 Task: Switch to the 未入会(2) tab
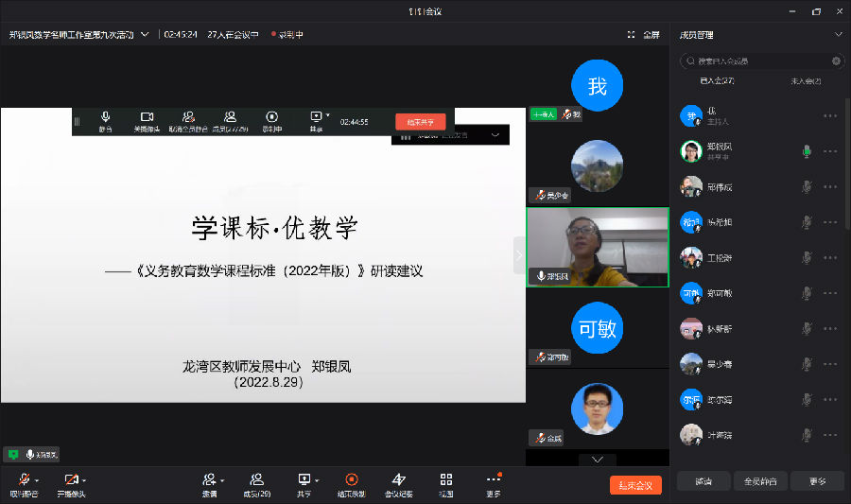pos(805,81)
